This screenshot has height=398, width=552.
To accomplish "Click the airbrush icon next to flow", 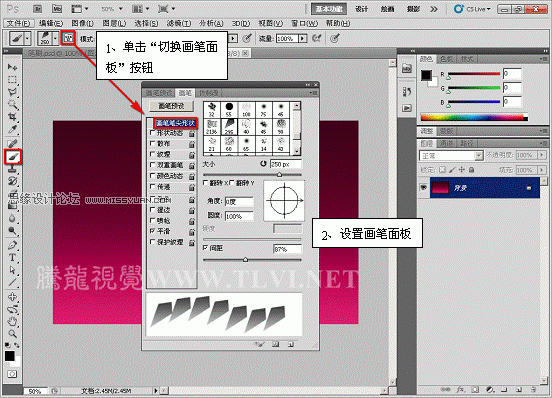I will (x=316, y=38).
